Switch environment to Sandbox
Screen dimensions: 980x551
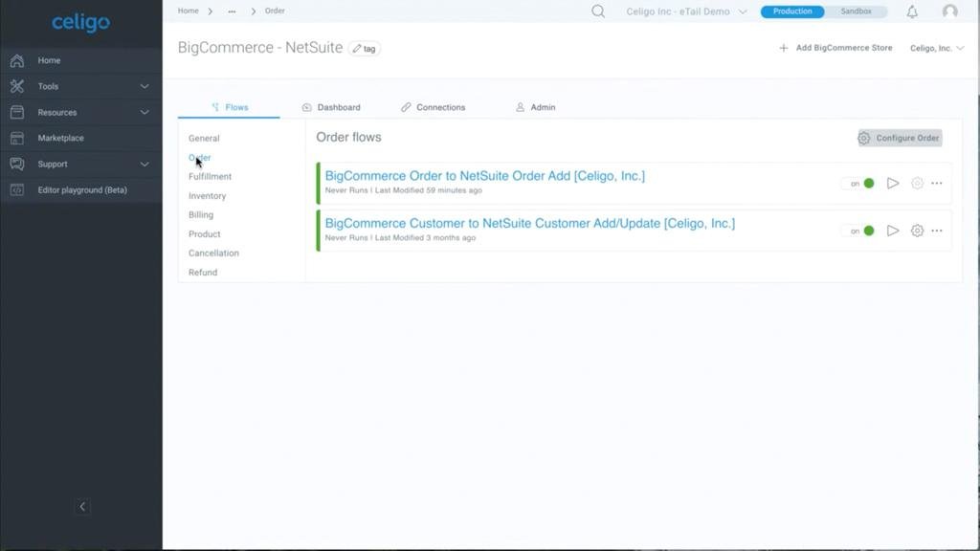(x=856, y=11)
